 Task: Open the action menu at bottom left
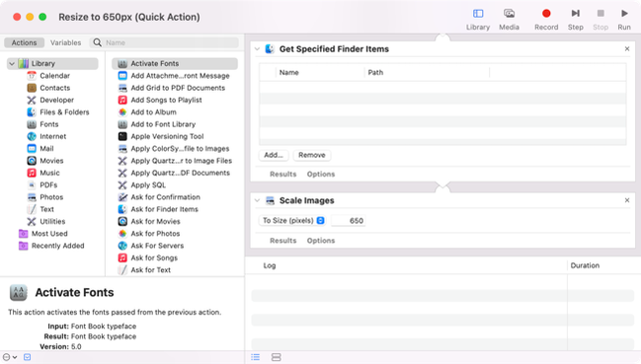click(x=10, y=357)
